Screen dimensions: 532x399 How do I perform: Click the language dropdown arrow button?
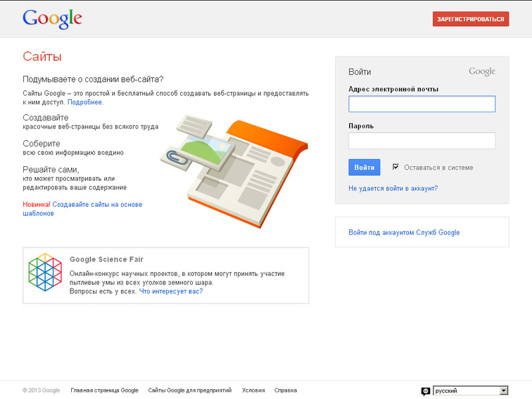point(503,391)
